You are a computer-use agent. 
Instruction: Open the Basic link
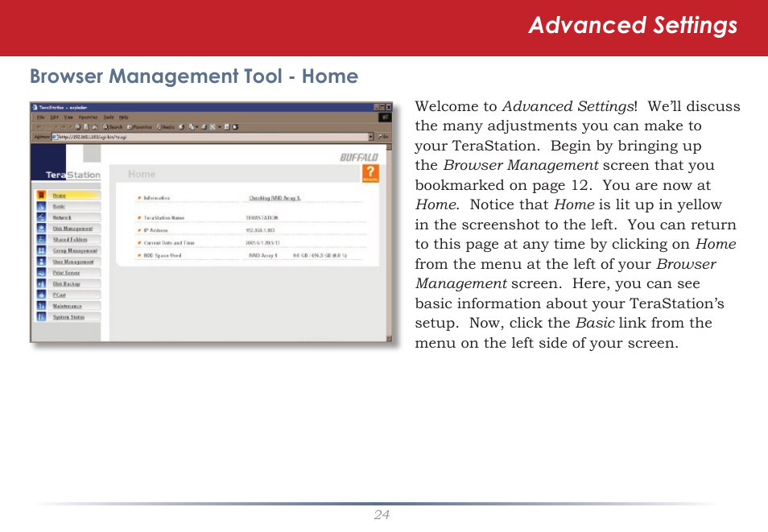tap(59, 207)
